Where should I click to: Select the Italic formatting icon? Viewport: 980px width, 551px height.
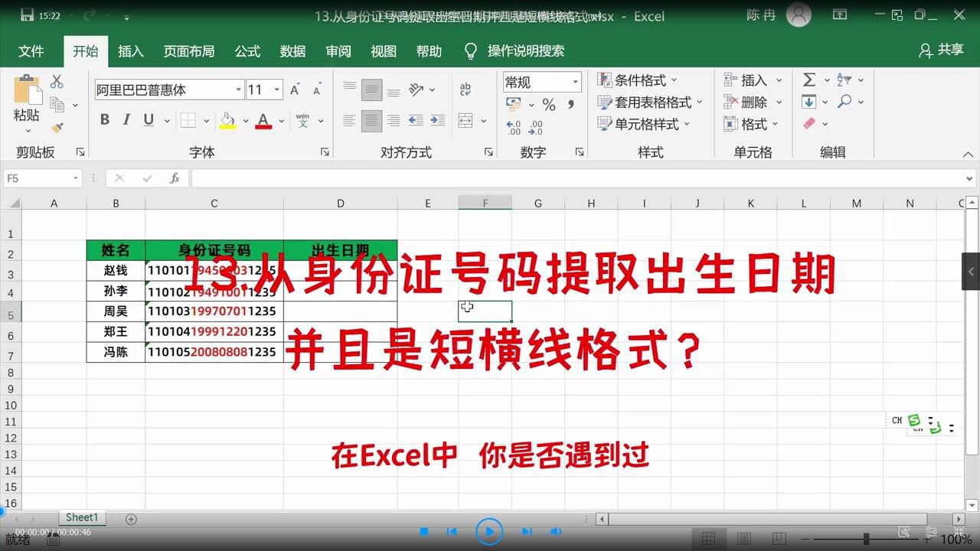[x=126, y=120]
